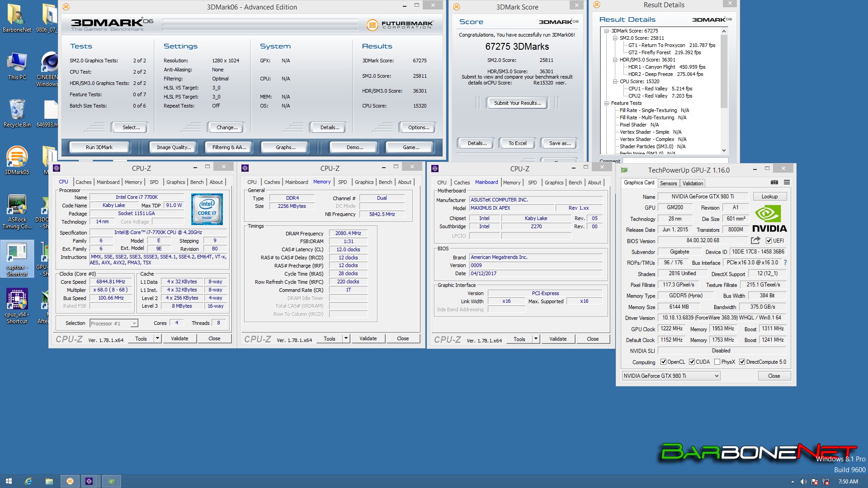
Task: Switch to 3DMark06 in the taskbar
Action: [x=70, y=481]
